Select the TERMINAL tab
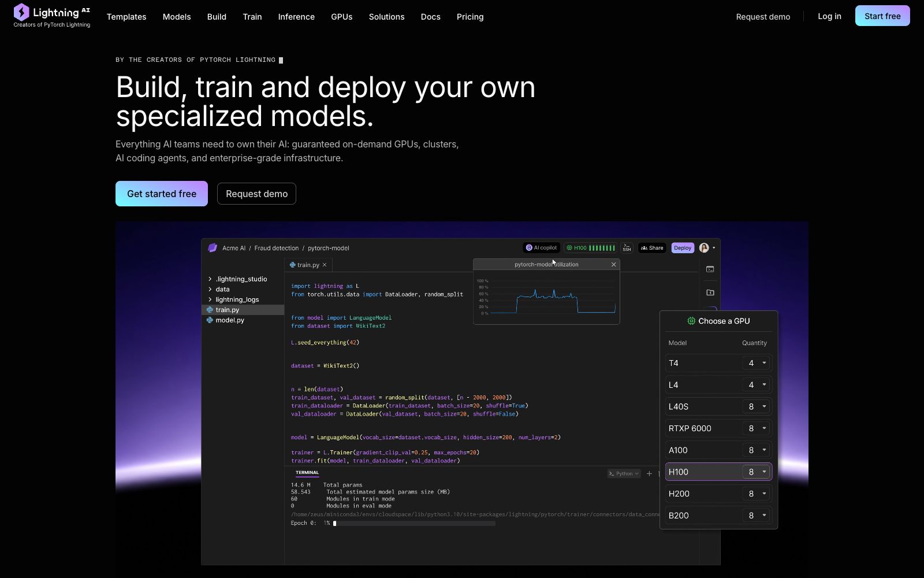924x578 pixels. [x=307, y=473]
